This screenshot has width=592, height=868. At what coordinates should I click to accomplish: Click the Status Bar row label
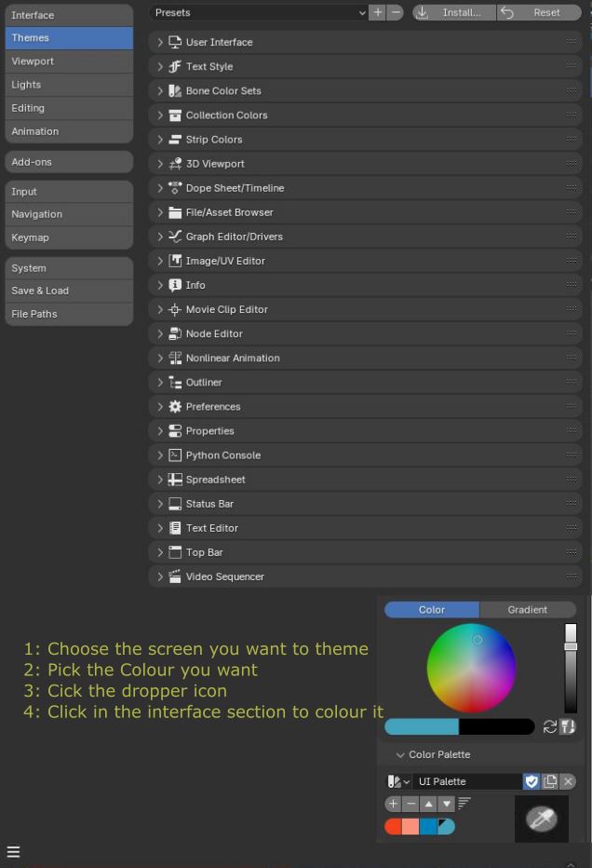point(209,504)
